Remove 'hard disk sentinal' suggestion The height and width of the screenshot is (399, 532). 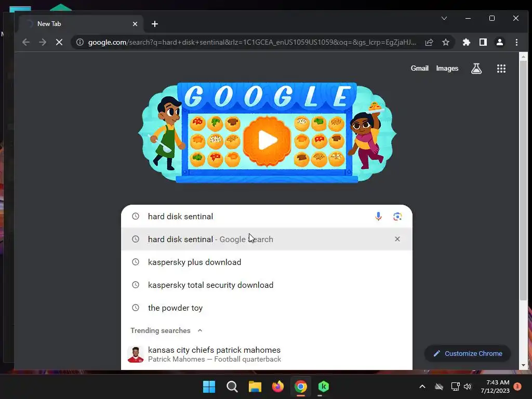click(x=397, y=239)
